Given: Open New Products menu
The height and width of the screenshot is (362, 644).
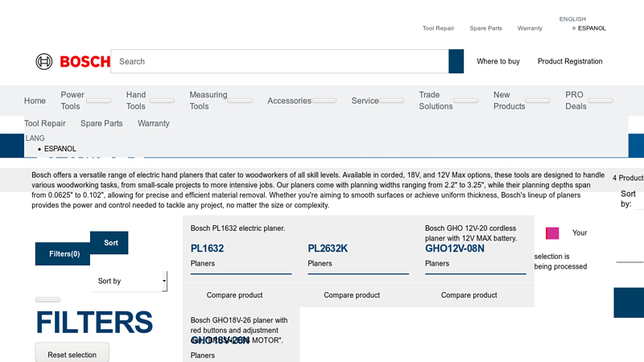Looking at the screenshot, I should tap(510, 101).
